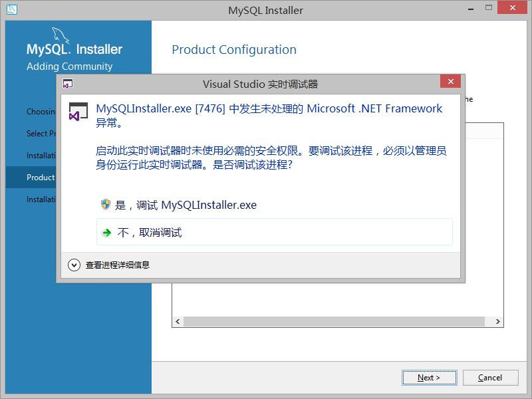Click the 查看进程详细信息 label to show details

click(x=118, y=265)
